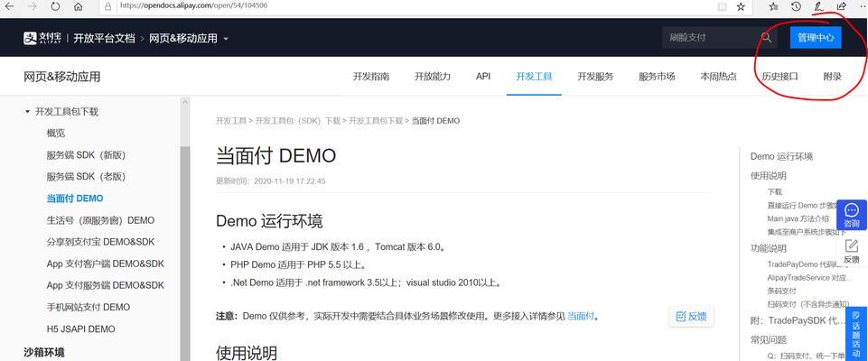The image size is (868, 361).
Task: Open H5 JSAPI DEMO sidebar item
Action: click(x=80, y=329)
